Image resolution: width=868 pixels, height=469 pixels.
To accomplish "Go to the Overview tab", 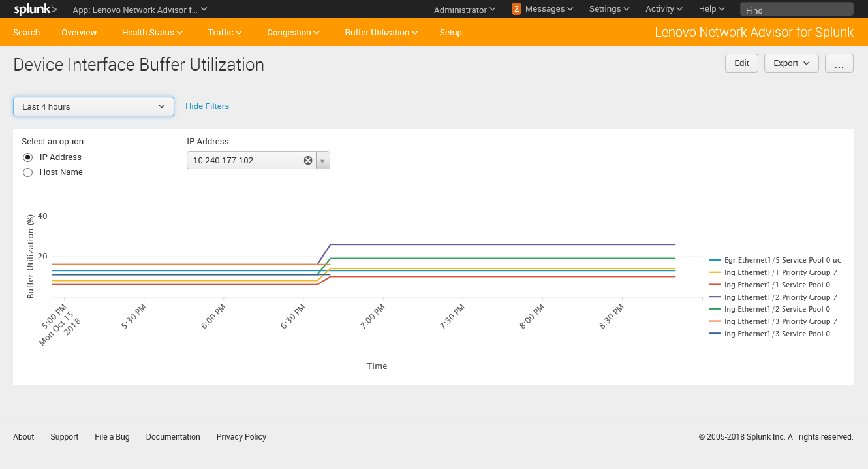I will pos(79,32).
